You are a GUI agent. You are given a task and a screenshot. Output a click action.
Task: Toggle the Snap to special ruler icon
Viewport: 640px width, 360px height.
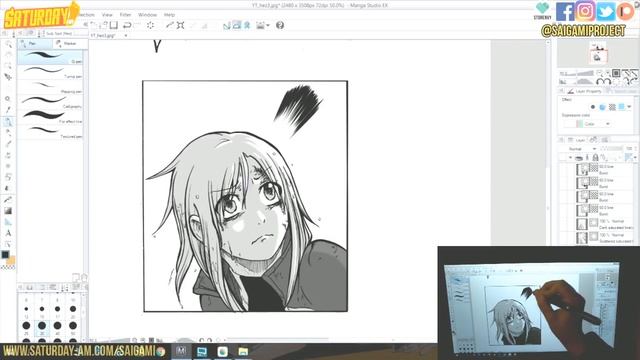tap(237, 25)
